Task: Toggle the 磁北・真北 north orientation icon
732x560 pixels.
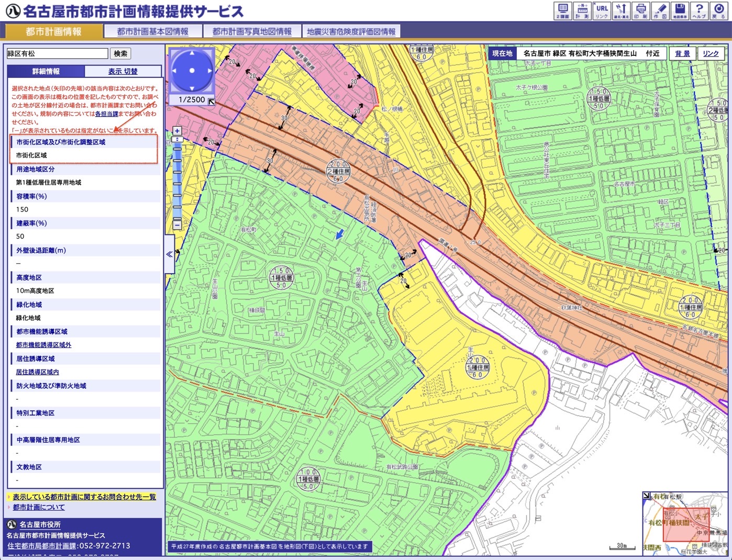Action: 621,10
